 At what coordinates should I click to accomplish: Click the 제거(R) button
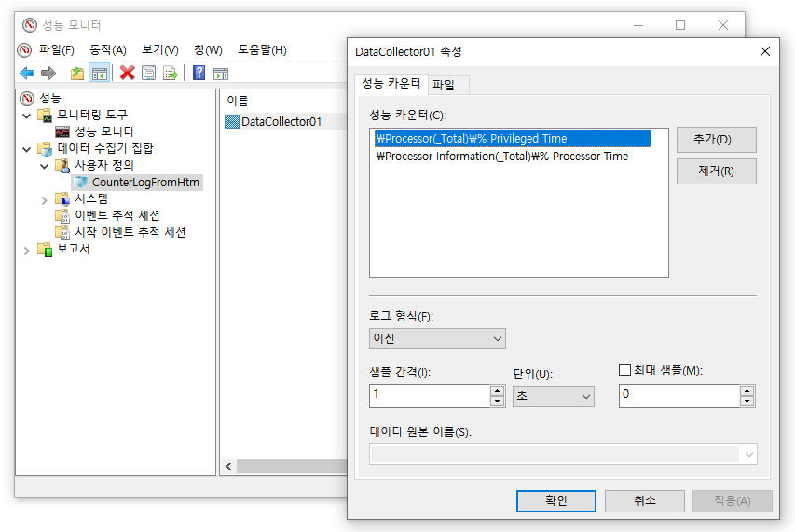[x=717, y=171]
